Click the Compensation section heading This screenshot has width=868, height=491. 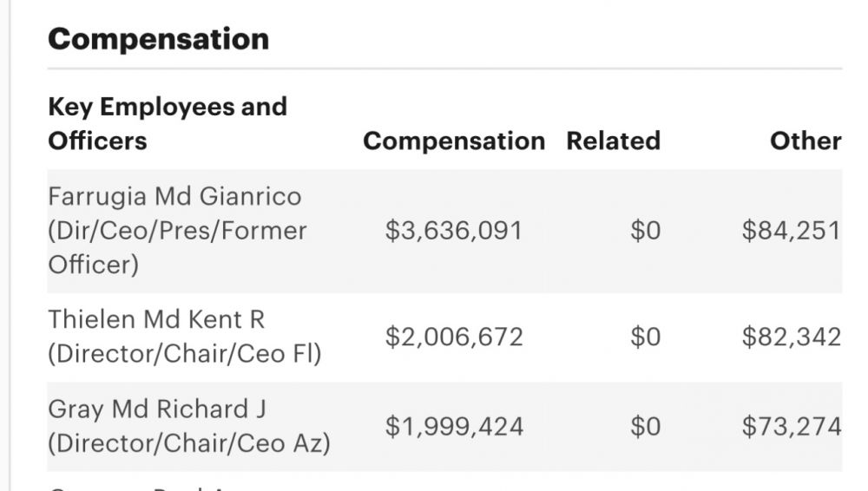(x=158, y=39)
